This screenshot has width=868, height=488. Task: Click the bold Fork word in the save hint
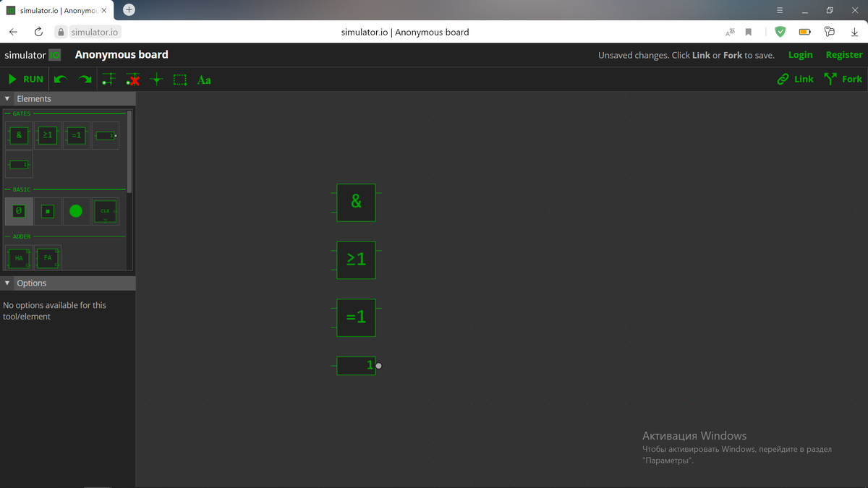[733, 56]
